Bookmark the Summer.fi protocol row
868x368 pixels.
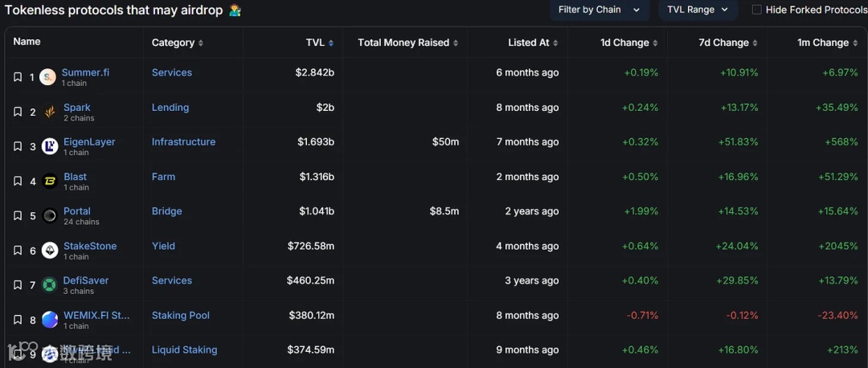18,77
